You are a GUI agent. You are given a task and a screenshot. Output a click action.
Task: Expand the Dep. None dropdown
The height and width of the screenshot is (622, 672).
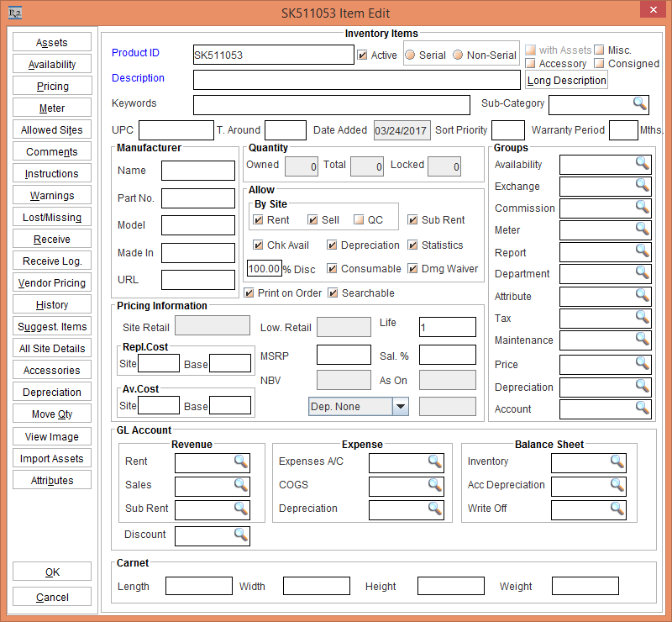[401, 406]
